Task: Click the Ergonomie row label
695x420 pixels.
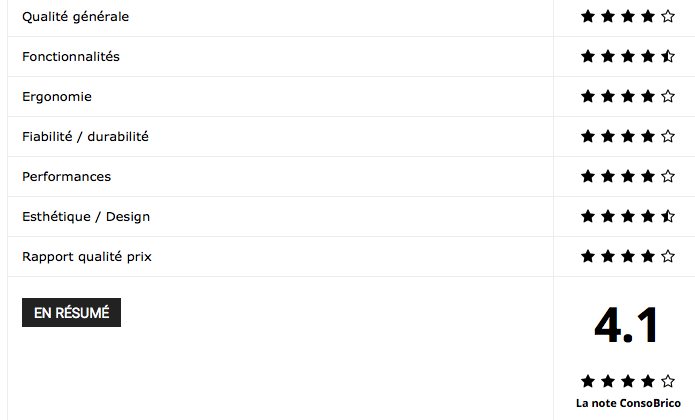Action: click(x=57, y=97)
